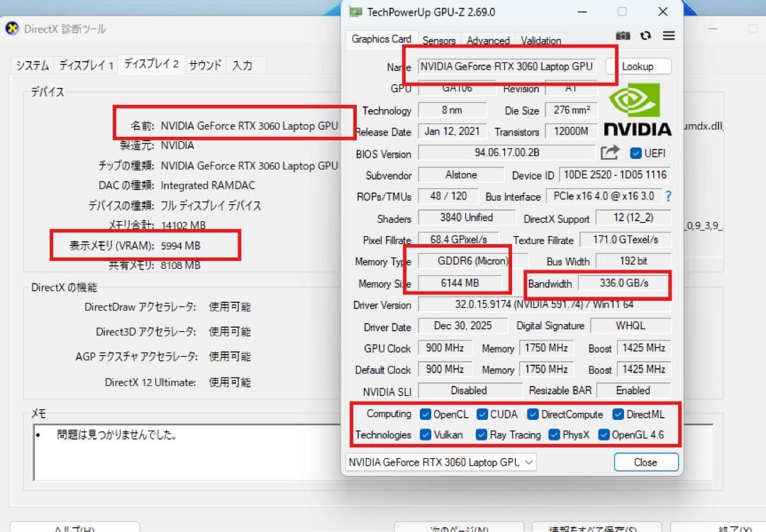Click the DirectX diagnostic tool title icon

click(12, 28)
